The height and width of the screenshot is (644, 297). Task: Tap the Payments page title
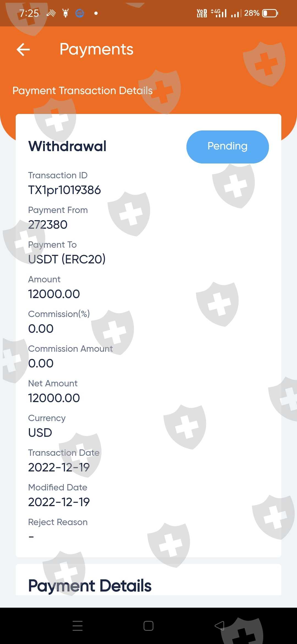coord(96,50)
